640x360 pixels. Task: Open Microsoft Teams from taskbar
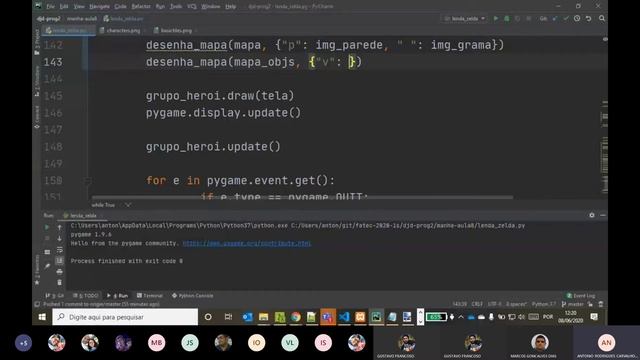(328, 317)
